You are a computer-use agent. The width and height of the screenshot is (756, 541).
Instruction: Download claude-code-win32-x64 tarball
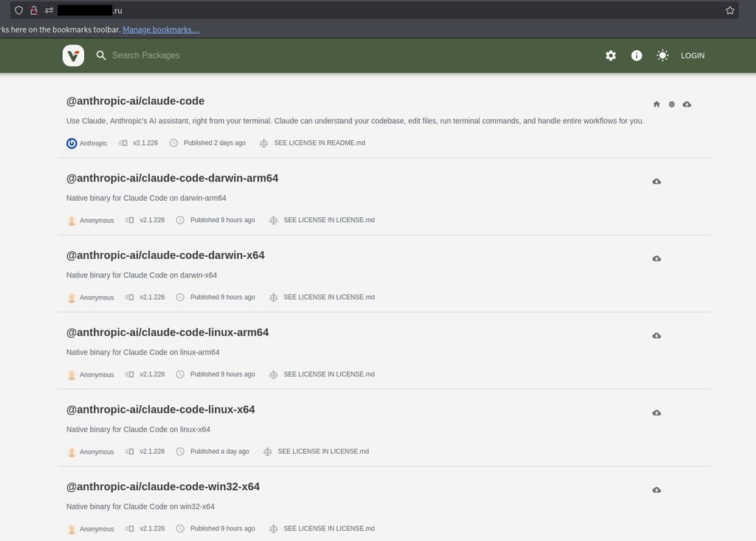click(x=656, y=490)
